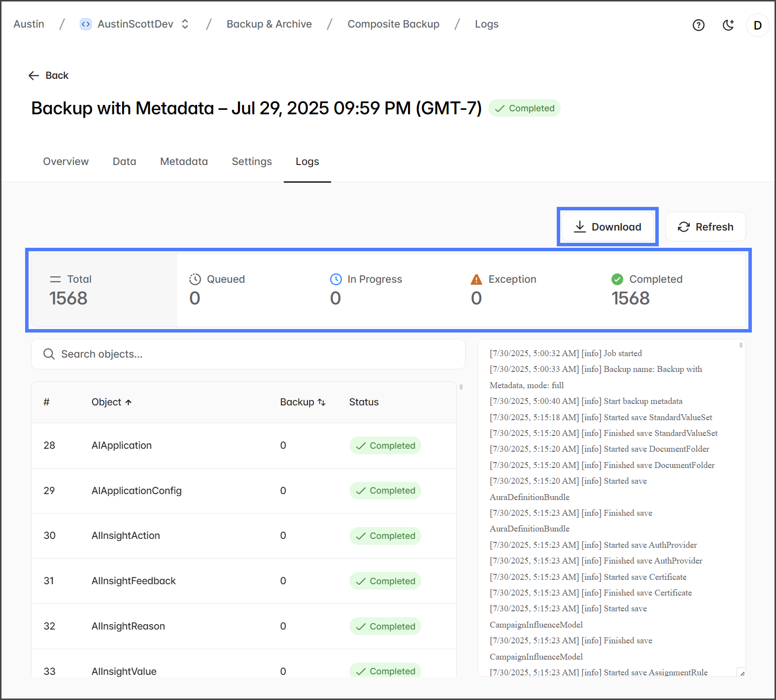Click the AustinScottDev code icon

coord(86,24)
